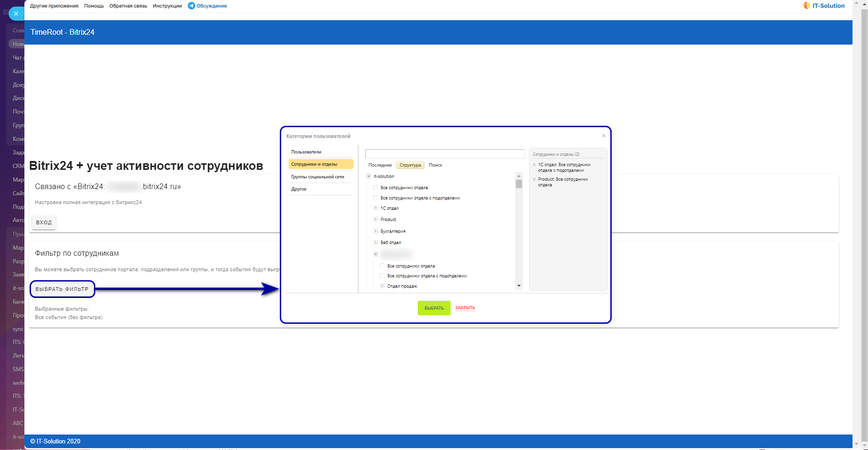The width and height of the screenshot is (868, 450).
Task: Switch to the Последние tab
Action: click(380, 165)
